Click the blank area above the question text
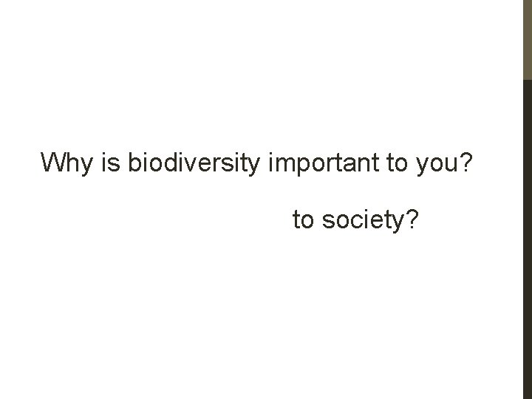 pyautogui.click(x=259, y=74)
